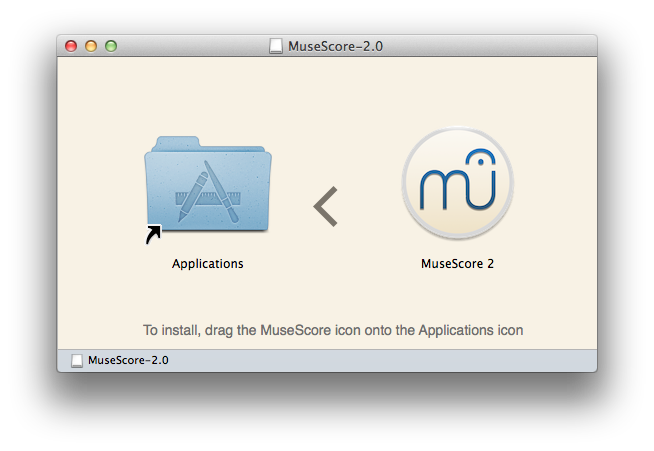Screen dimensions: 654x451
Task: Click the "Applications" label under the folder
Action: point(208,264)
